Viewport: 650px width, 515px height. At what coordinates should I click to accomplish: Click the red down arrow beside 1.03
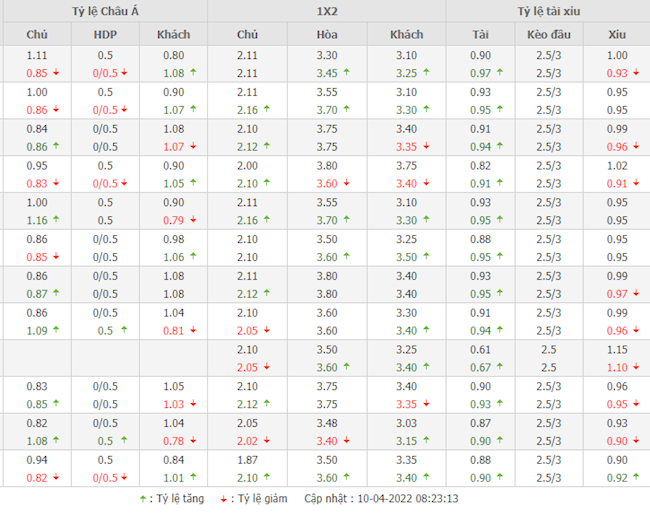point(193,403)
